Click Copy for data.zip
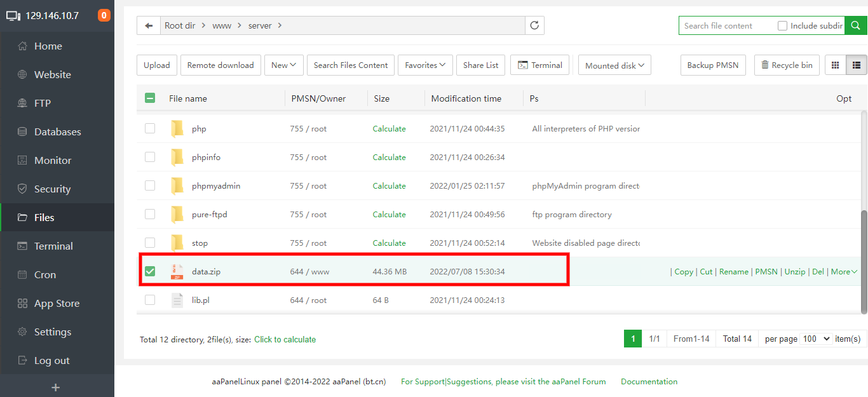The height and width of the screenshot is (397, 868). point(684,271)
